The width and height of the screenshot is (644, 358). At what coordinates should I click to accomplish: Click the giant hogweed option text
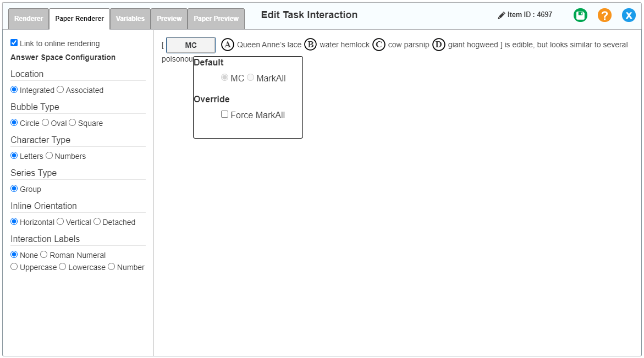pos(473,45)
